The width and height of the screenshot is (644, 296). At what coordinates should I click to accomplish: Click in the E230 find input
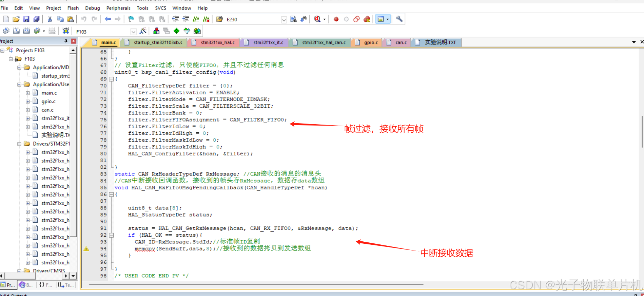(253, 19)
